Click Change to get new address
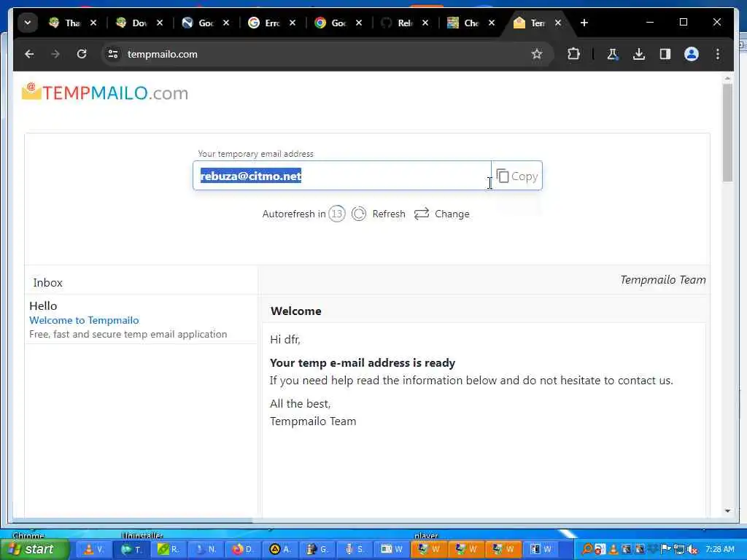The height and width of the screenshot is (560, 747). click(441, 214)
